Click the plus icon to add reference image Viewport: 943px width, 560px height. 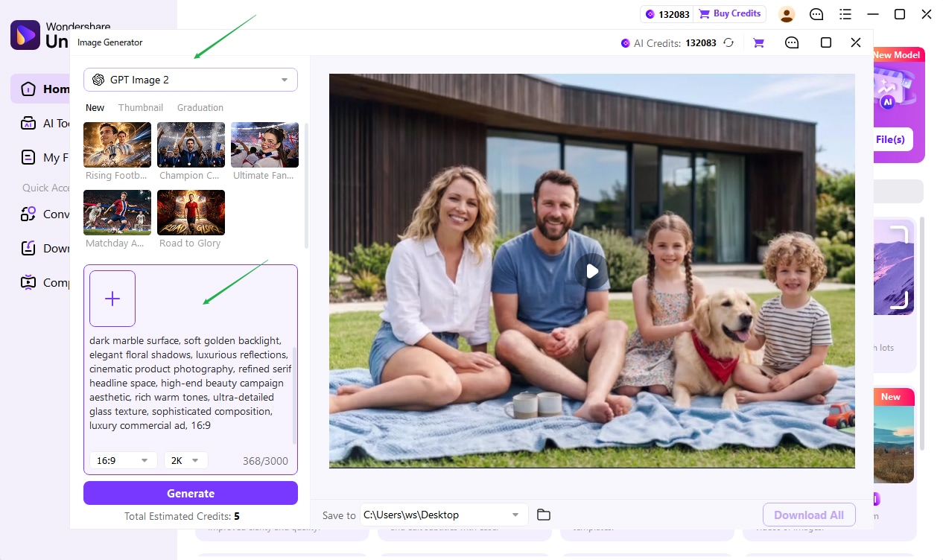112,299
